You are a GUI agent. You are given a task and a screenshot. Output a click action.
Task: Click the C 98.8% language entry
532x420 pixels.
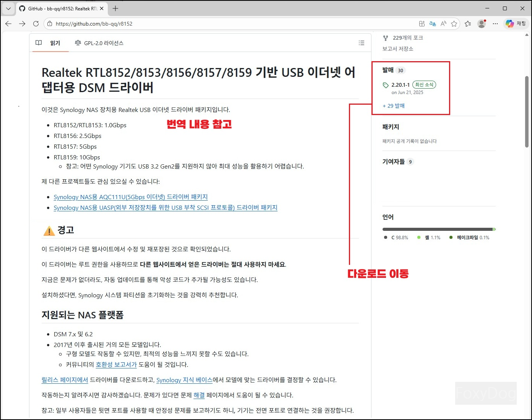tap(397, 238)
